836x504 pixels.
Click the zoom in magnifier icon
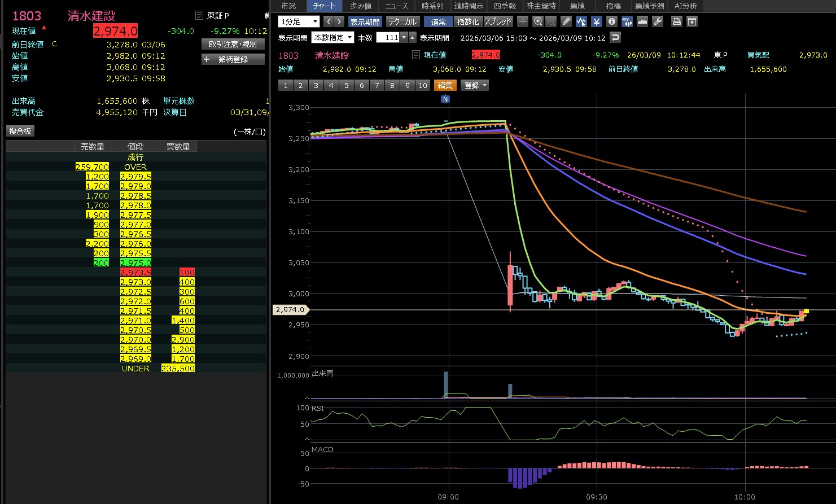pyautogui.click(x=538, y=21)
